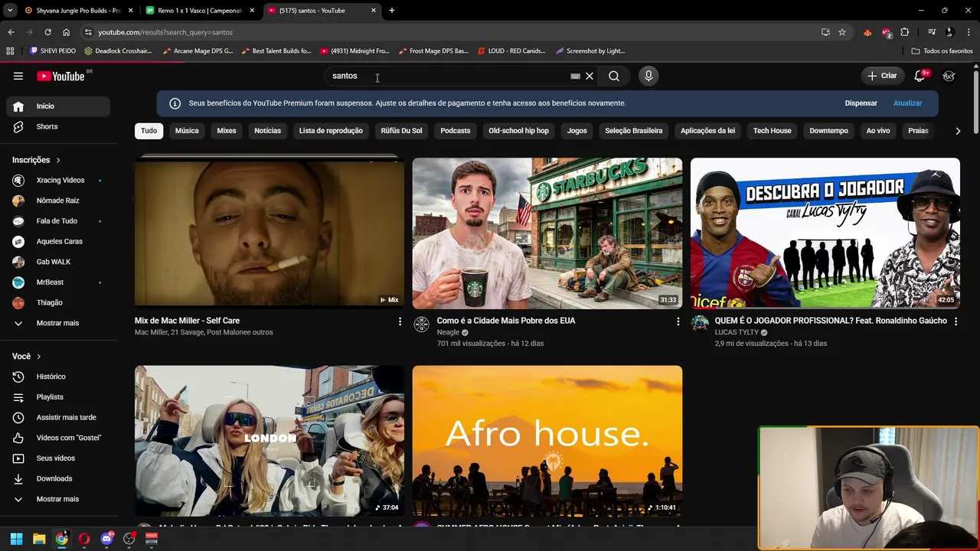This screenshot has height=551, width=980.
Task: Dismiss the Premium banner with Dispensar
Action: click(x=861, y=103)
